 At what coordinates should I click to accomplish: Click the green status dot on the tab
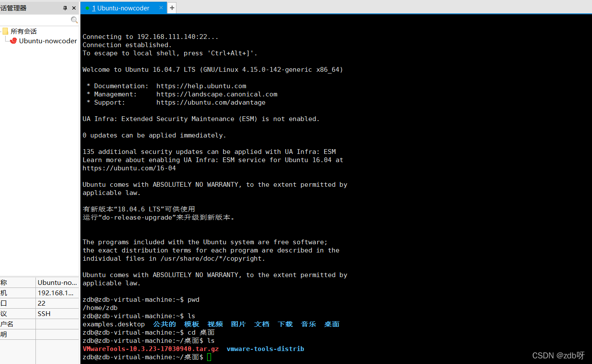pyautogui.click(x=87, y=8)
